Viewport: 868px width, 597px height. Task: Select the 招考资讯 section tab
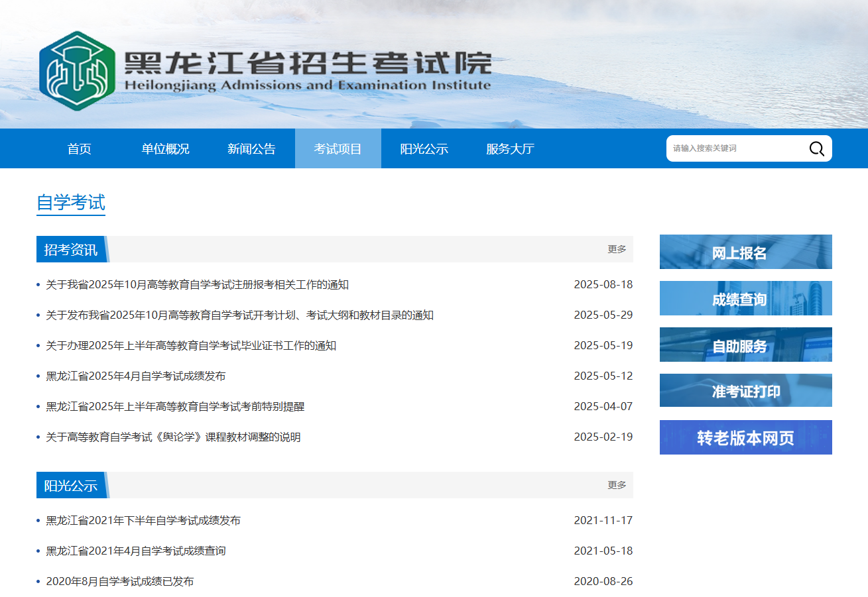71,249
